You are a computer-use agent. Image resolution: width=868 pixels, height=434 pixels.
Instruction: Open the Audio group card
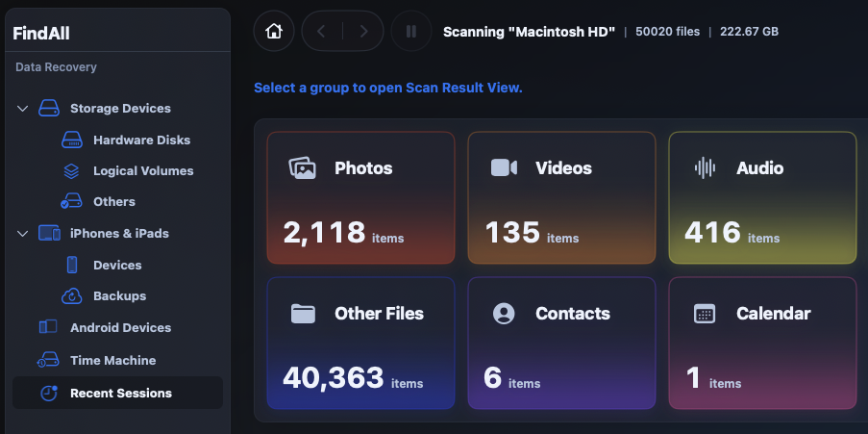pyautogui.click(x=763, y=198)
